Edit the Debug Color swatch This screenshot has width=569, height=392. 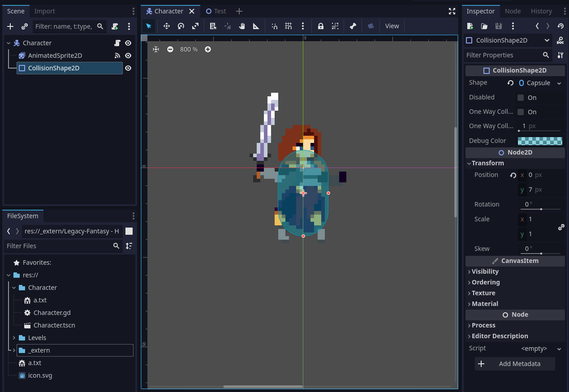tap(539, 141)
